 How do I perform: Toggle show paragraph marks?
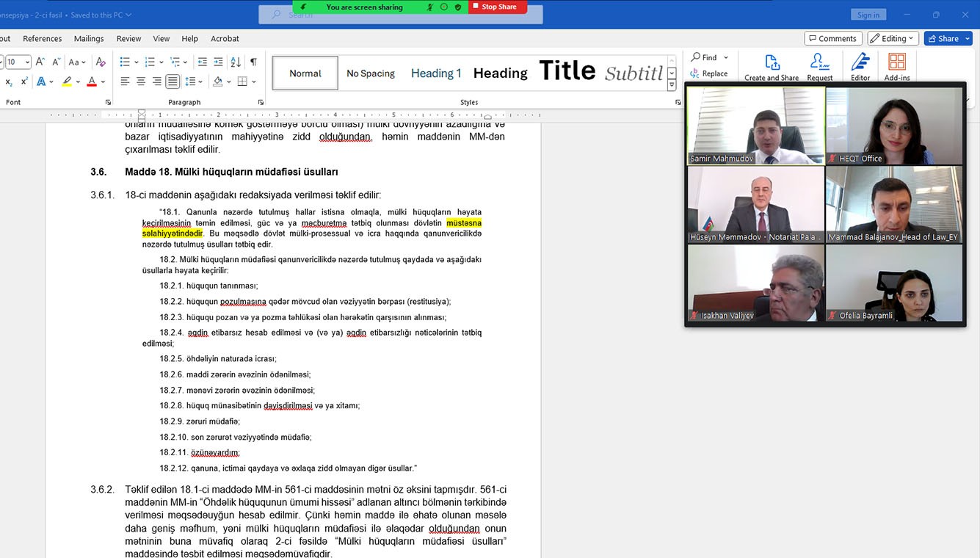[253, 62]
